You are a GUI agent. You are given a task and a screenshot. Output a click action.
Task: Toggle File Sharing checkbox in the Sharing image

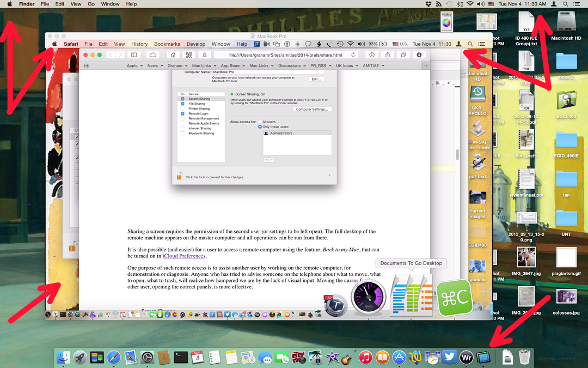[x=182, y=104]
